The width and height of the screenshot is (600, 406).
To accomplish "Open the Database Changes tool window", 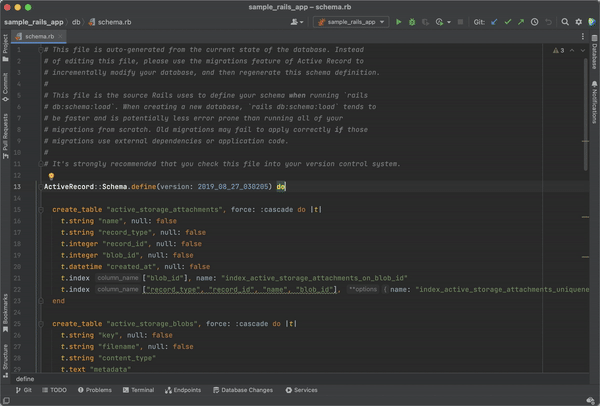I will click(243, 390).
